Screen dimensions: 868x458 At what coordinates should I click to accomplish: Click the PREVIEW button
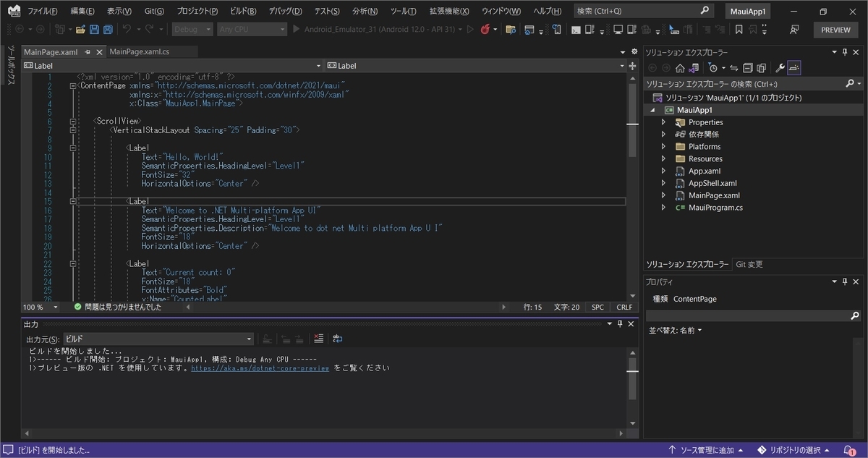point(836,30)
